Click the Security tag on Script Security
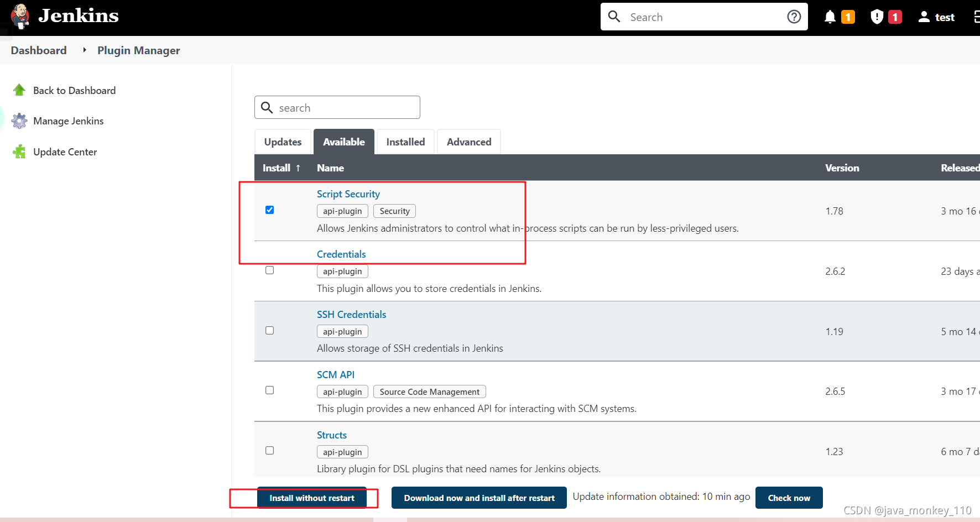Screen dimensions: 980x522 pos(394,211)
